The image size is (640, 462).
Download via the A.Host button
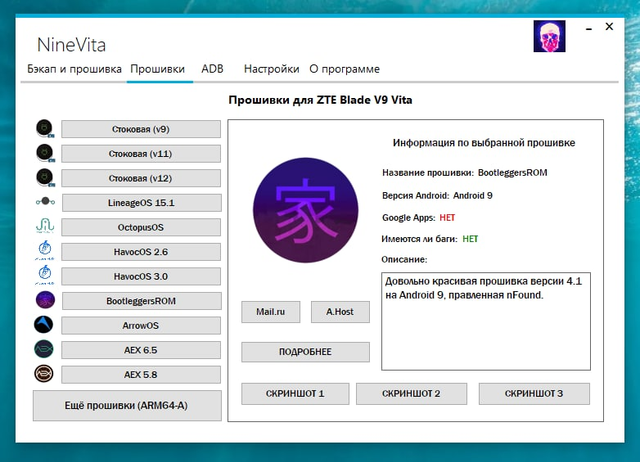[340, 312]
